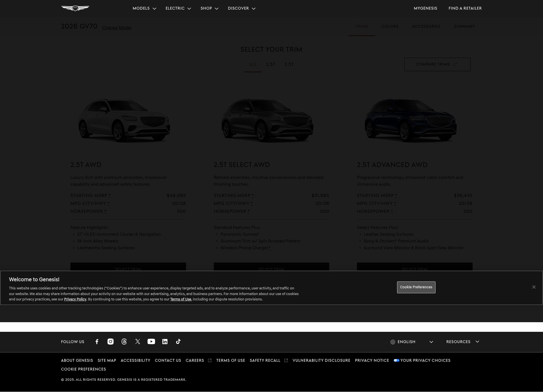Screen dimensions: 543x392
Task: Expand the Discover menu
Action: (x=242, y=8)
